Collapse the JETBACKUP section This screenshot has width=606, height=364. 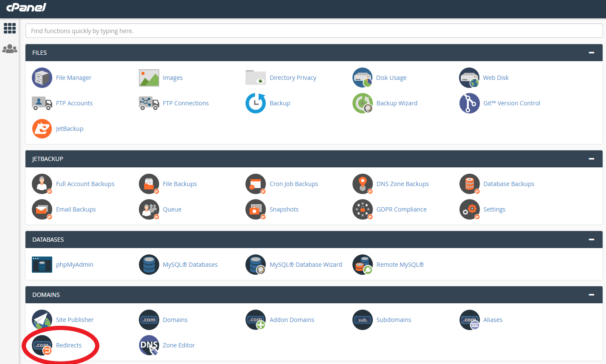pos(591,158)
